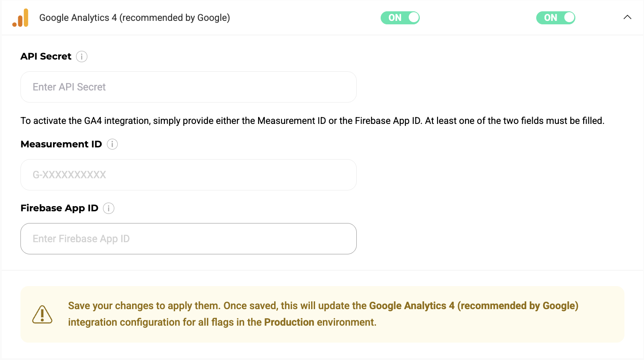Click the Google Analytics 4 logo icon
The width and height of the screenshot is (644, 360).
20,18
